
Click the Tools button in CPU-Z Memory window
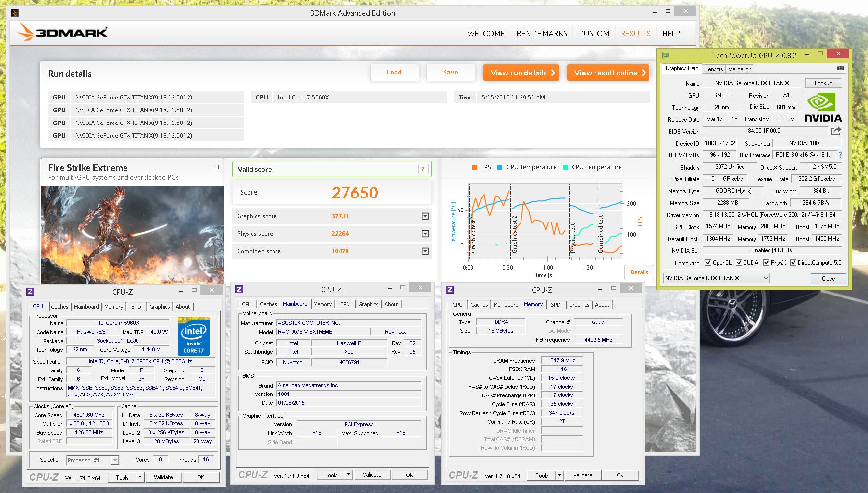point(542,475)
